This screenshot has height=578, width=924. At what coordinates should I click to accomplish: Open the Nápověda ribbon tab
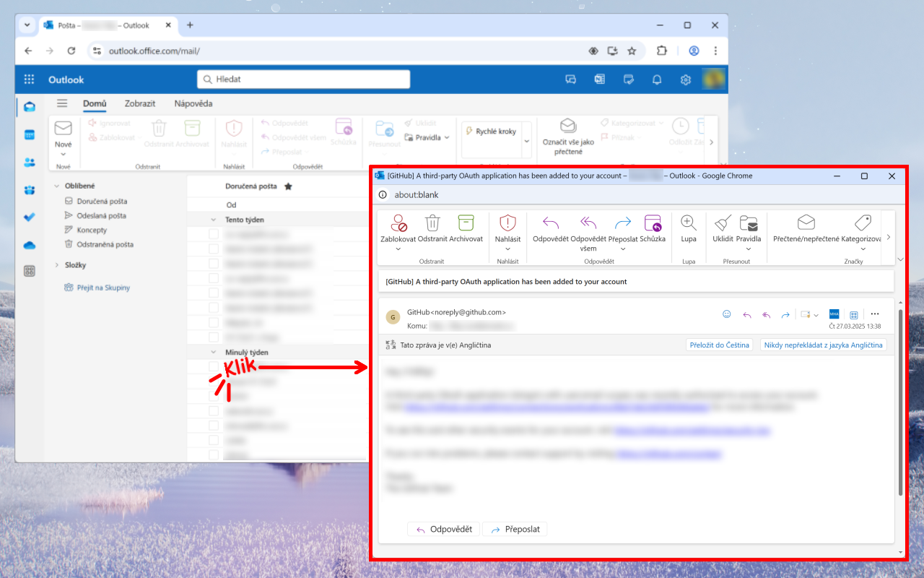pos(193,103)
